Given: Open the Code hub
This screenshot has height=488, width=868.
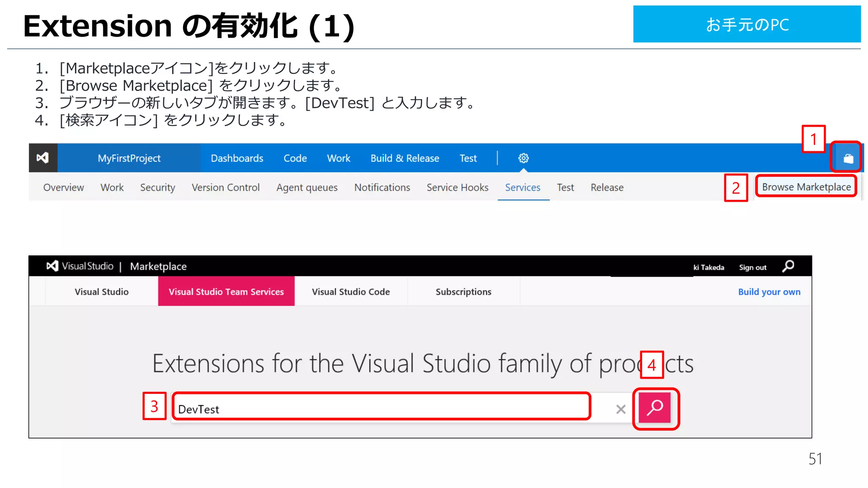Looking at the screenshot, I should click(295, 158).
